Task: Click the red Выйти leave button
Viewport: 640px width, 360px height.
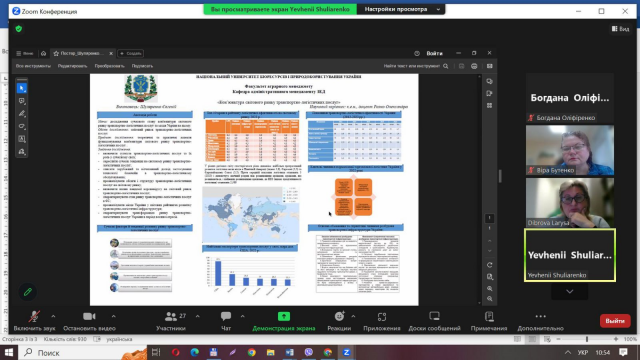Action: point(615,321)
